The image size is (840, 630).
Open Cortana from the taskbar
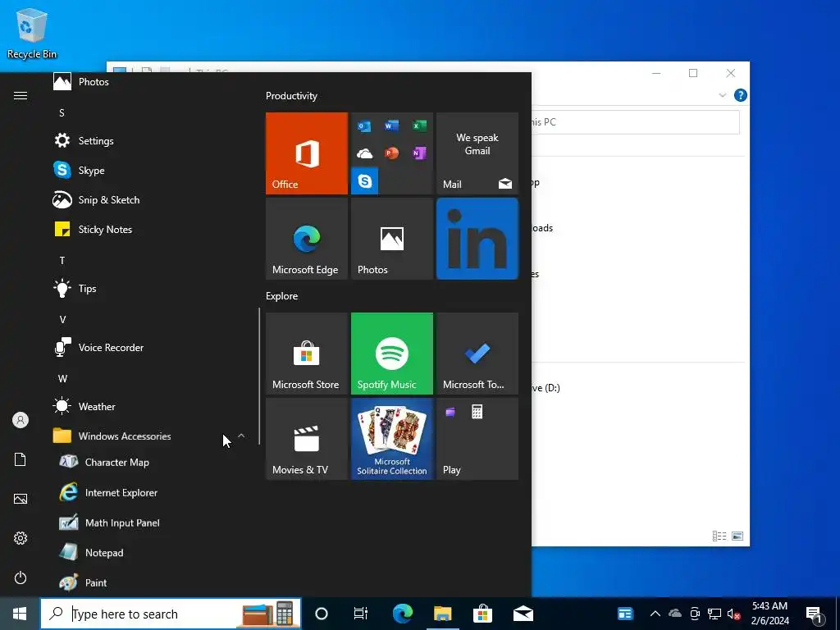click(x=322, y=614)
